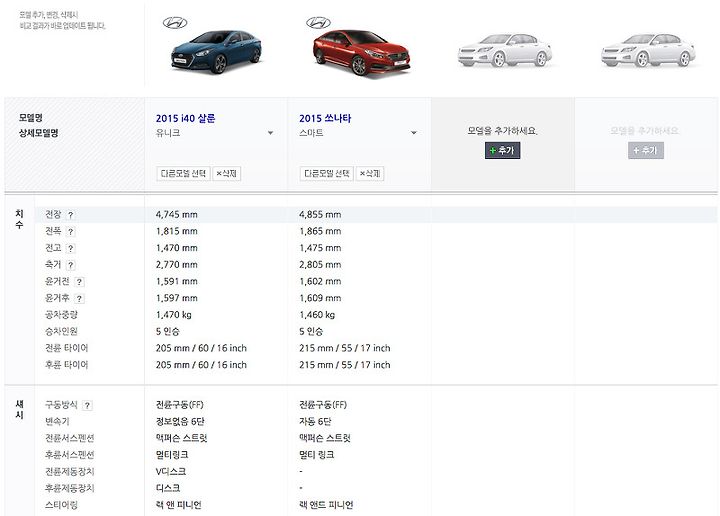Click the 공차중량 row label
Image resolution: width=720 pixels, height=516 pixels.
pos(61,315)
